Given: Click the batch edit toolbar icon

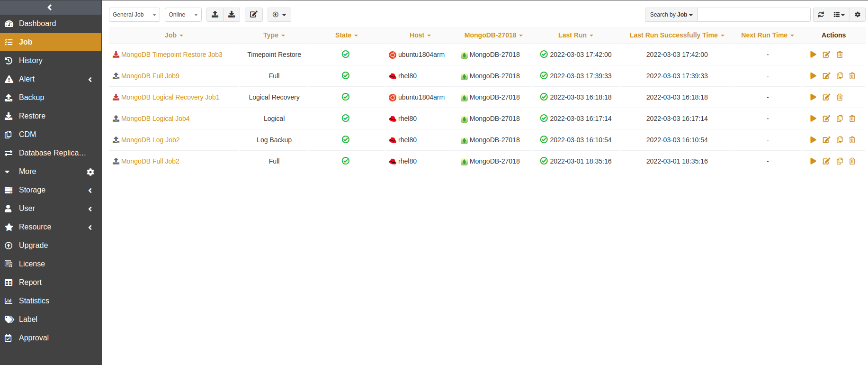Looking at the screenshot, I should pyautogui.click(x=253, y=15).
